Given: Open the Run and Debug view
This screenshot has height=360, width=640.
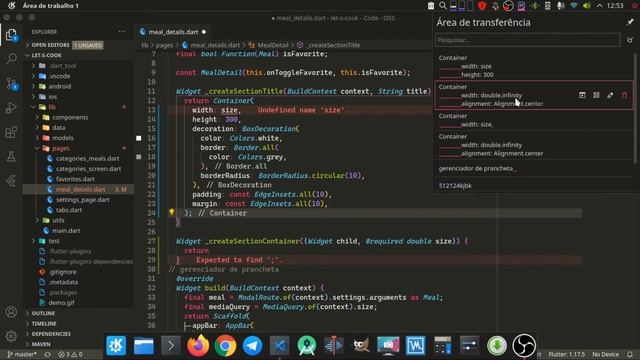Looking at the screenshot, I should click(11, 107).
